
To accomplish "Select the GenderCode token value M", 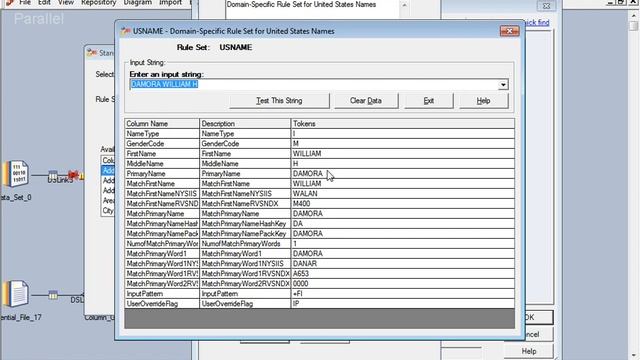I will 402,144.
